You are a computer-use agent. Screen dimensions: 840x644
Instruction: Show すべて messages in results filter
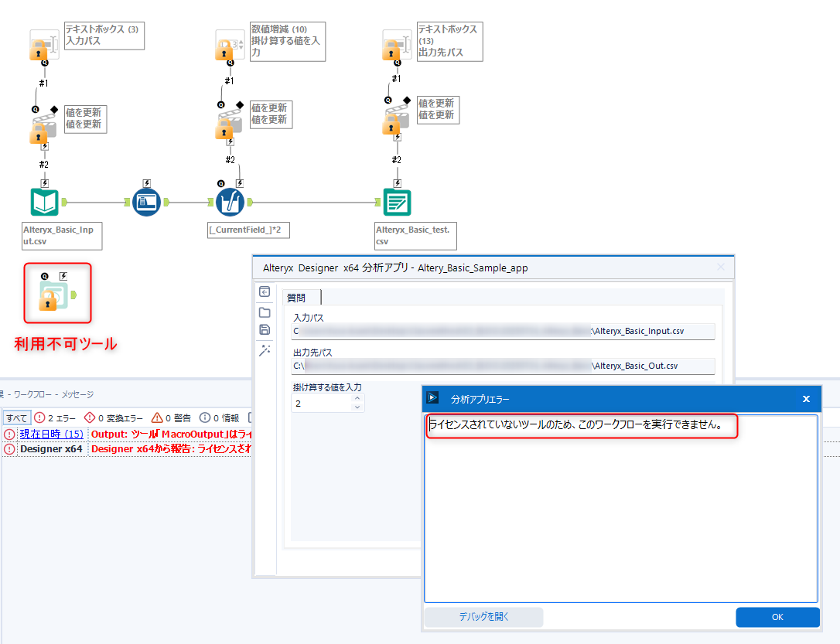coord(16,418)
